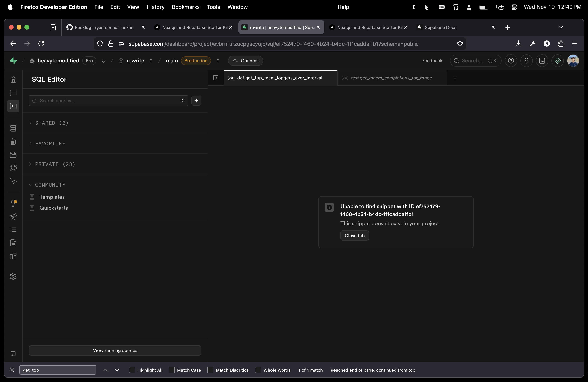
Task: Enable Highlight All checkbox in find bar
Action: pyautogui.click(x=132, y=370)
